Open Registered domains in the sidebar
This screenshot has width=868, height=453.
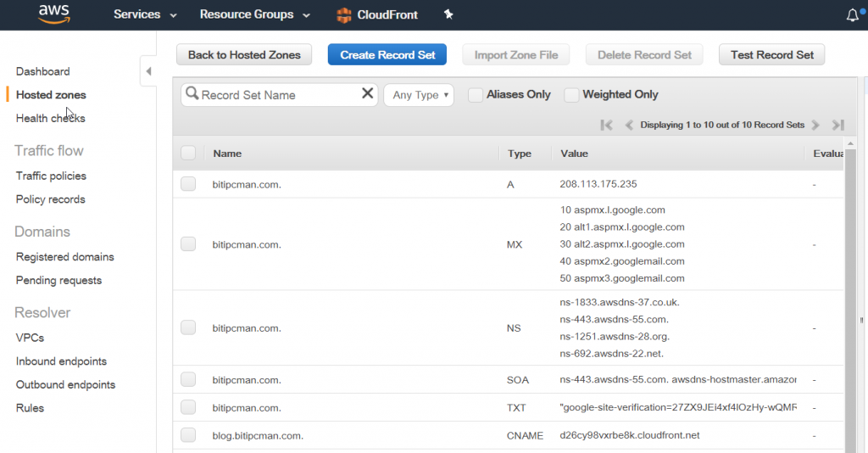[64, 257]
